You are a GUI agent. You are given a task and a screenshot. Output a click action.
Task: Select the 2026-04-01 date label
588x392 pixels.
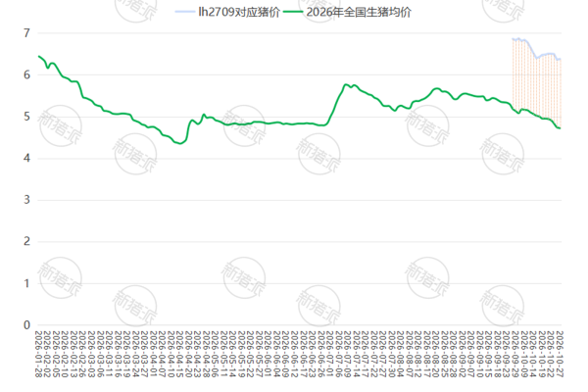click(x=153, y=354)
